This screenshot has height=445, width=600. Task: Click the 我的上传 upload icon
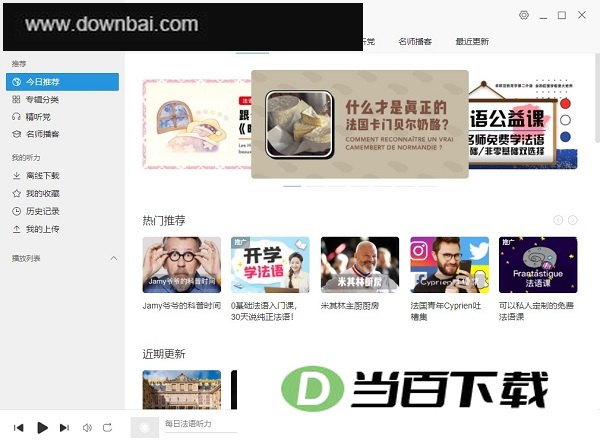pos(16,229)
